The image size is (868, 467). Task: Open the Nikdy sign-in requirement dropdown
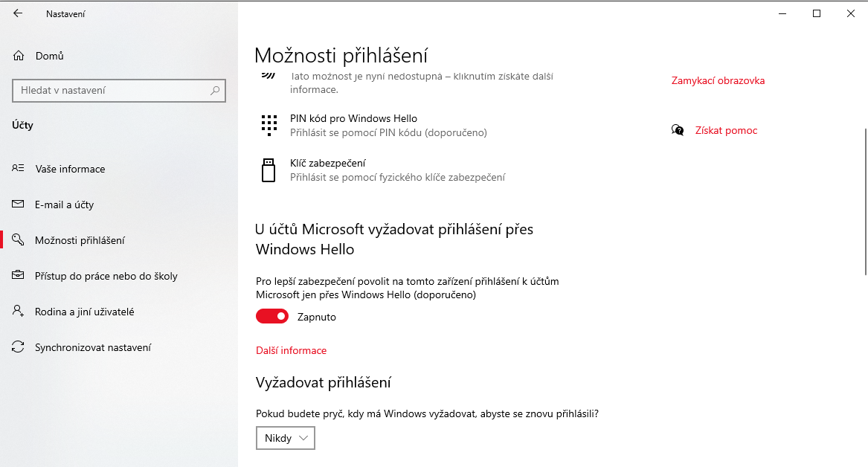point(286,438)
